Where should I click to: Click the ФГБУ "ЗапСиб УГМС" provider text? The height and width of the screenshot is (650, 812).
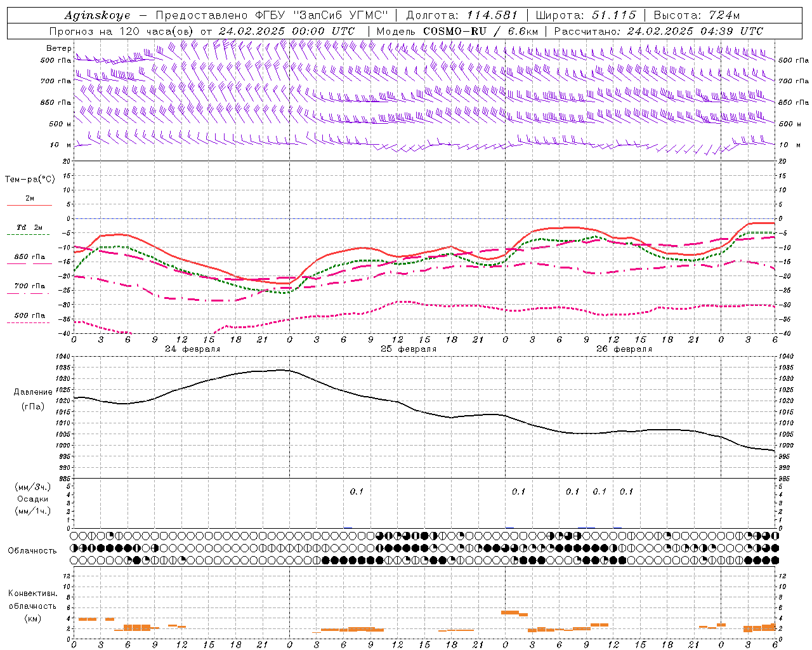tap(320, 15)
